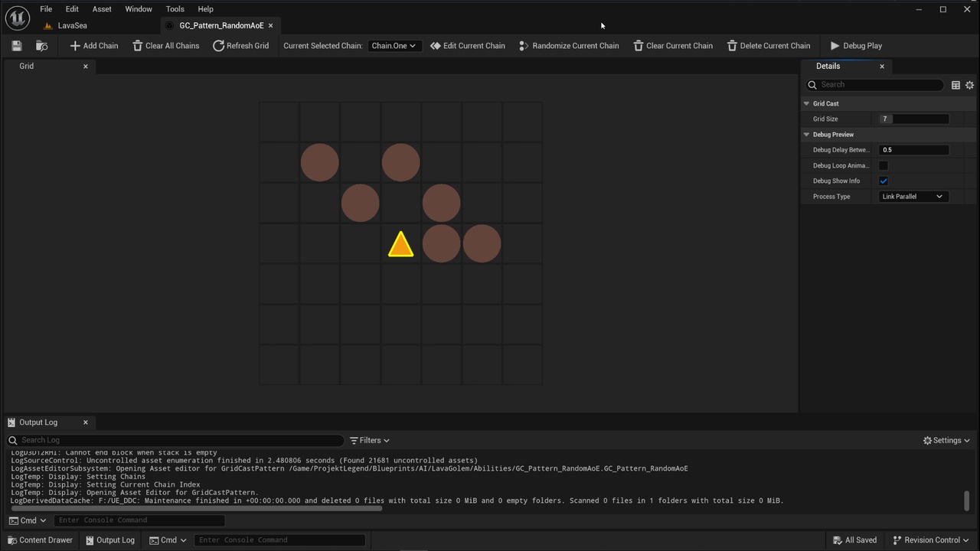
Task: Close the Grid panel tab
Action: click(x=86, y=67)
